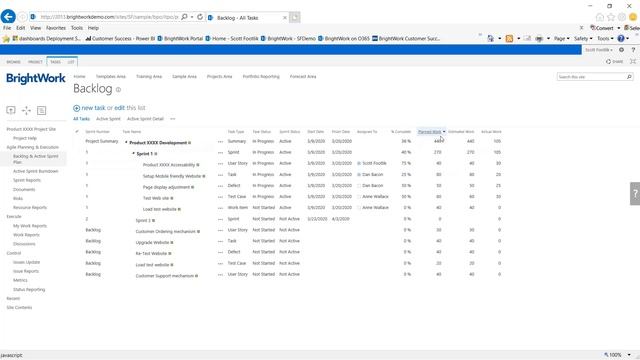Click the new task link

tap(93, 108)
